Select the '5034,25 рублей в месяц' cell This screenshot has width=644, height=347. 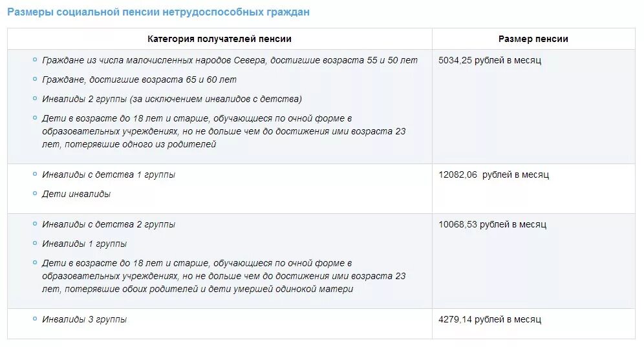[x=533, y=107]
